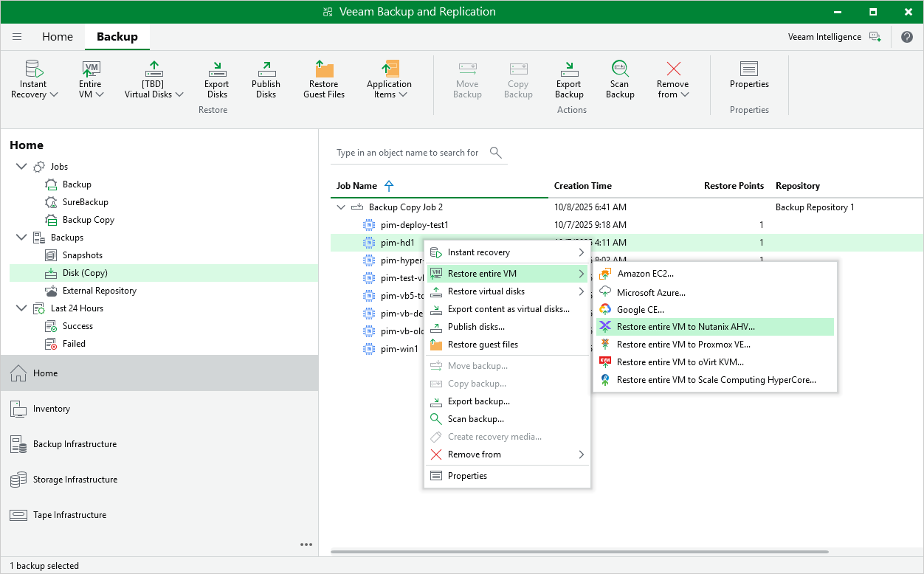Switch to the Home ribbon tab
This screenshot has height=574, width=924.
tap(58, 37)
